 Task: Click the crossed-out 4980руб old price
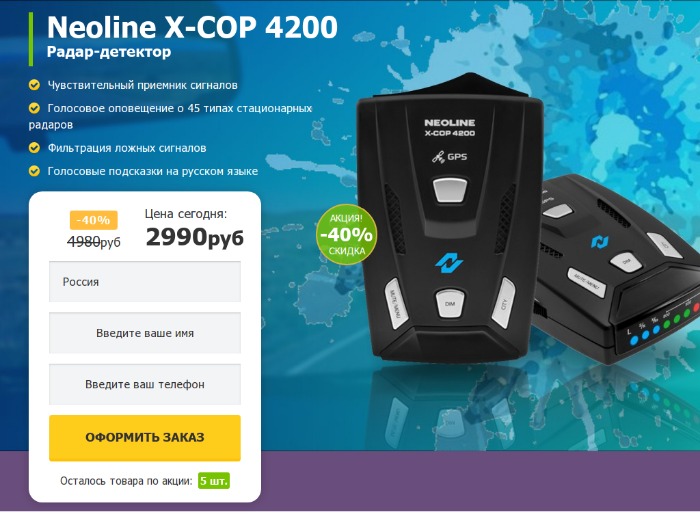click(x=94, y=242)
